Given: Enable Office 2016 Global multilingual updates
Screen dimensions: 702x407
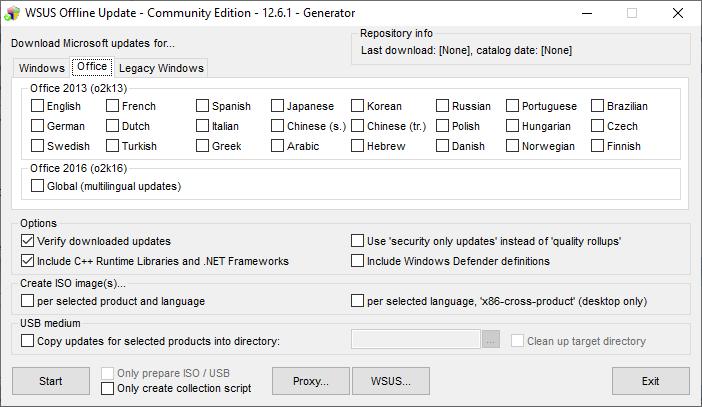Looking at the screenshot, I should tap(37, 186).
